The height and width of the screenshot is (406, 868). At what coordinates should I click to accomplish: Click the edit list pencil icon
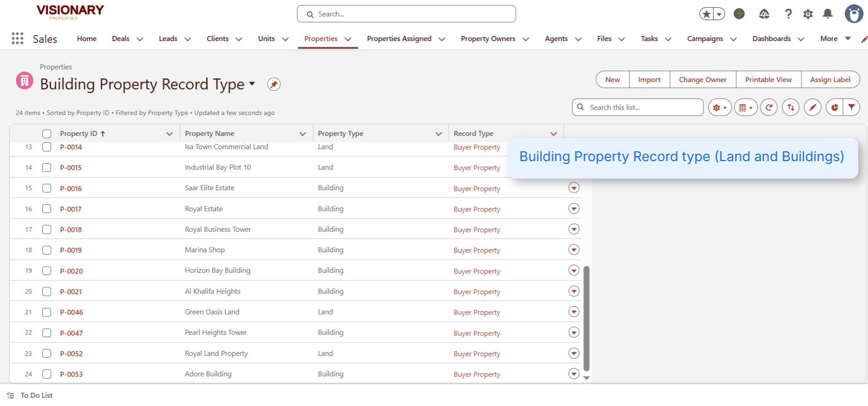coord(812,107)
